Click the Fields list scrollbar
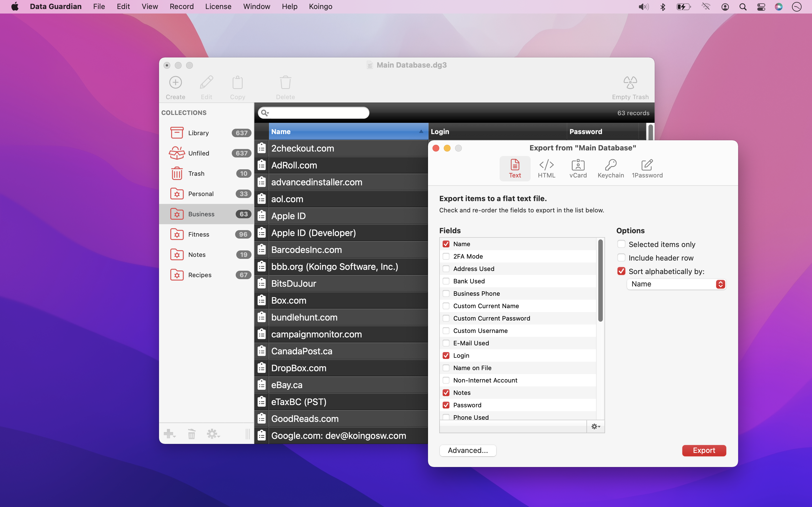Screen dimensions: 812x507 pos(600,280)
